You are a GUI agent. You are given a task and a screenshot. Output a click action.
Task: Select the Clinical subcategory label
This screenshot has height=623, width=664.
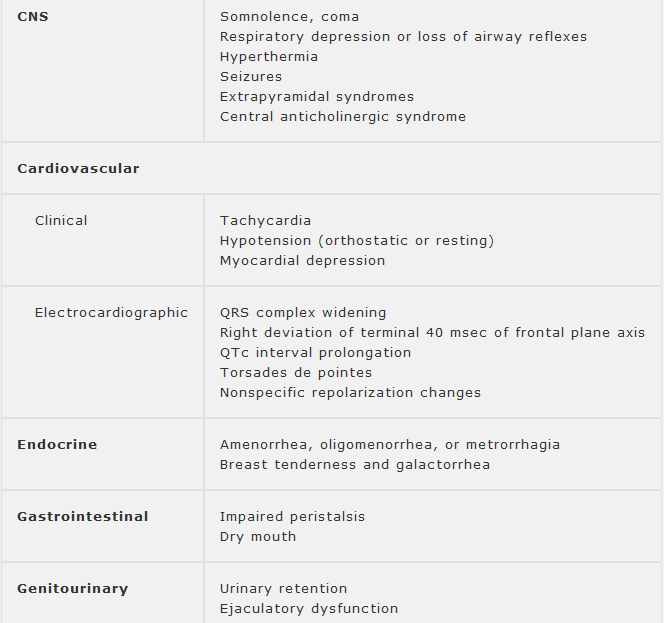[61, 220]
